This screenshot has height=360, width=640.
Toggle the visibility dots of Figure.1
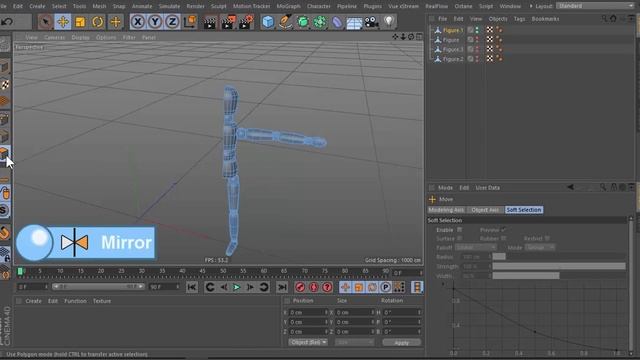pos(477,30)
